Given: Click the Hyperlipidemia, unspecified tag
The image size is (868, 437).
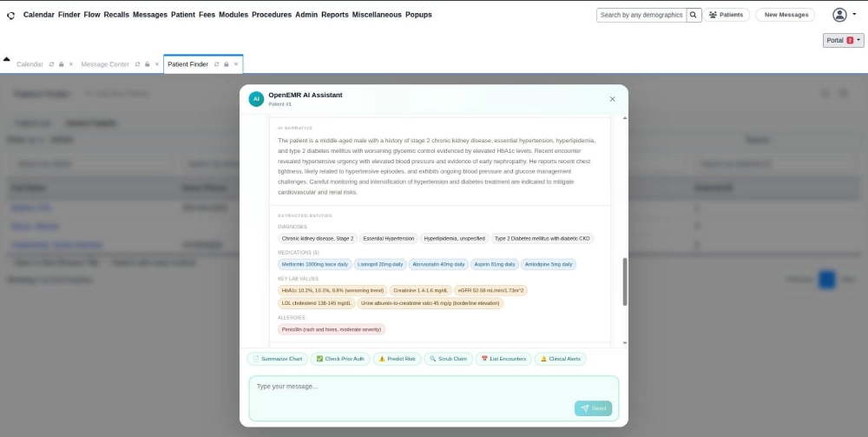Looking at the screenshot, I should (455, 239).
